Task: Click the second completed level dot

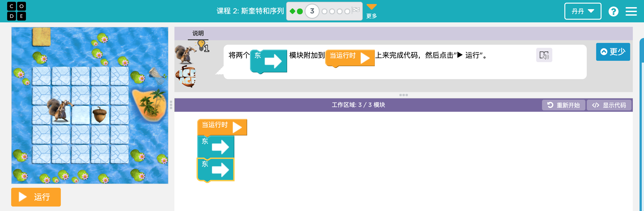Action: coord(300,11)
